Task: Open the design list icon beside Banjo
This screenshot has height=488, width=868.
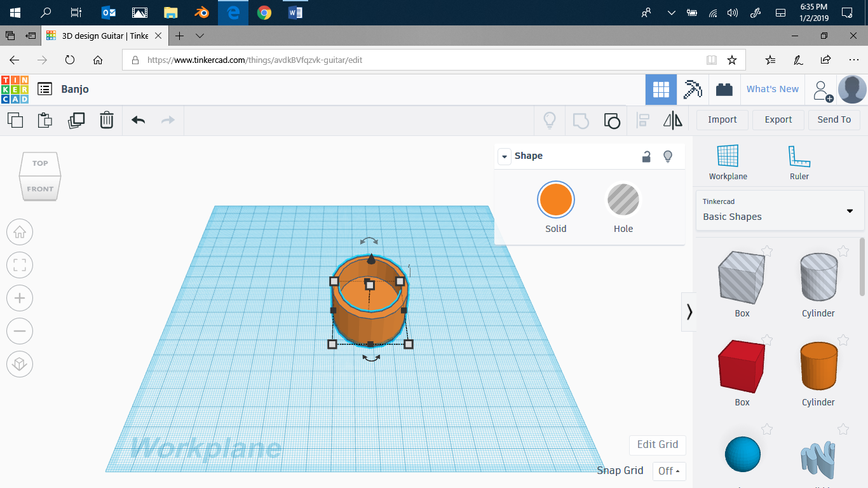Action: click(x=44, y=89)
